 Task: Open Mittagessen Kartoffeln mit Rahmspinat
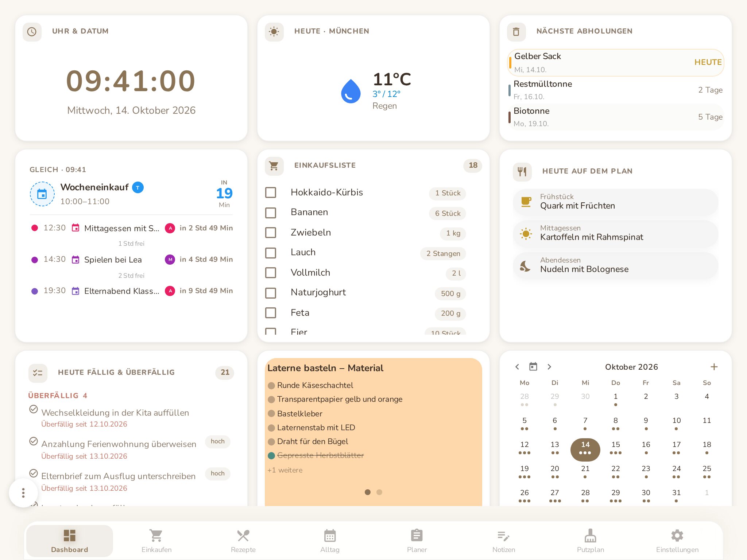tap(616, 233)
